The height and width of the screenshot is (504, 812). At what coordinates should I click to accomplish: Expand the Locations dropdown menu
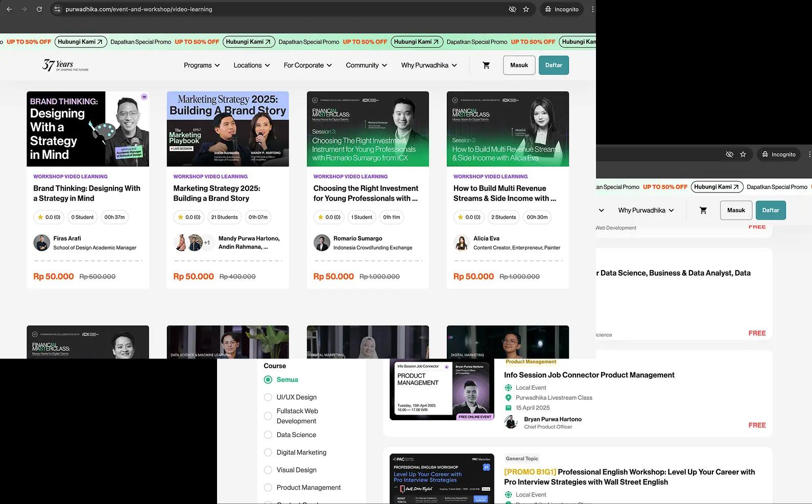(x=252, y=65)
